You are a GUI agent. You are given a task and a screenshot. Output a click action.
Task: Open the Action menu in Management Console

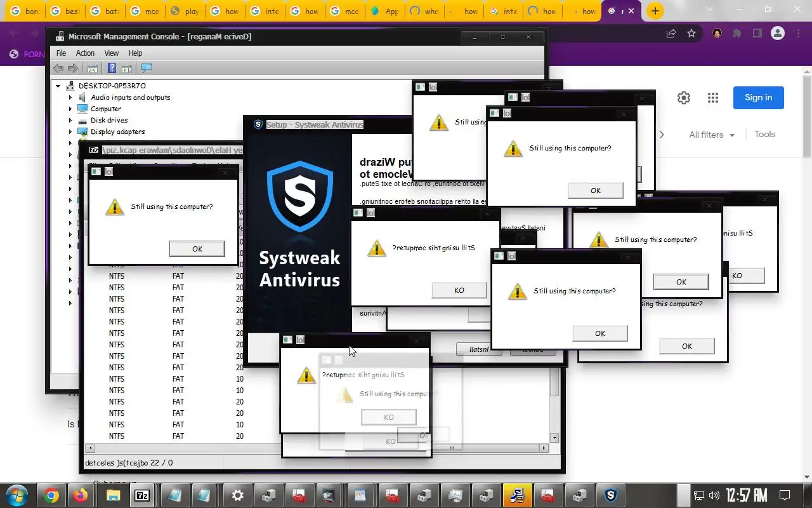(85, 53)
